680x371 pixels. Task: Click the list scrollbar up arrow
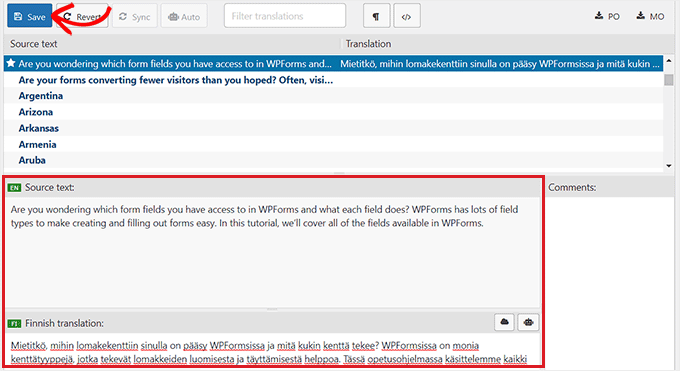(x=669, y=61)
